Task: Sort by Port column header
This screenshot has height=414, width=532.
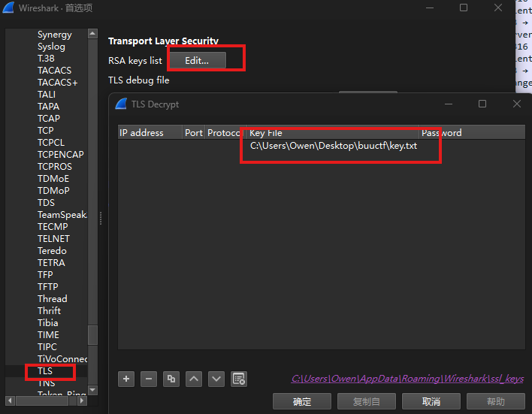Action: [193, 133]
